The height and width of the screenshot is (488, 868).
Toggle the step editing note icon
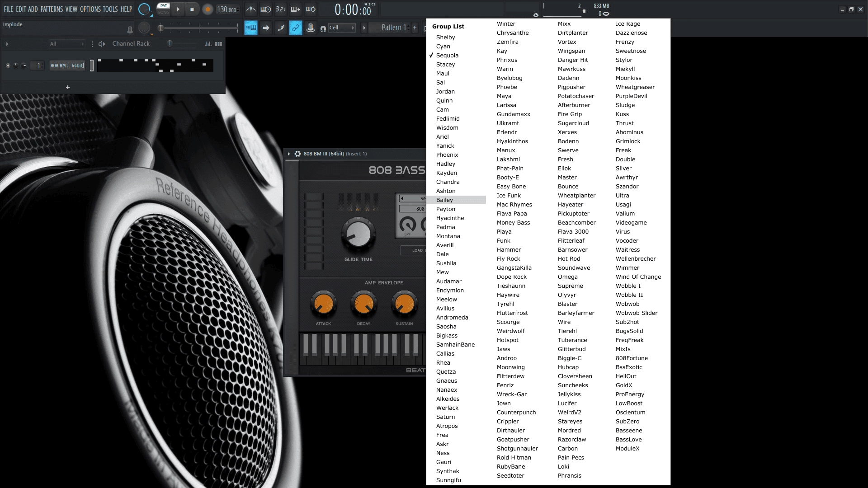click(x=281, y=28)
